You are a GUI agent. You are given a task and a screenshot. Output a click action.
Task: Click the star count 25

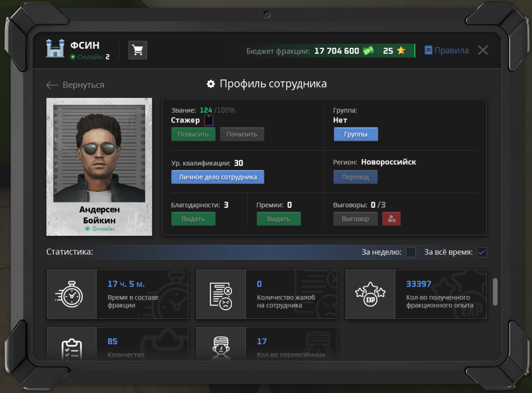pos(388,51)
